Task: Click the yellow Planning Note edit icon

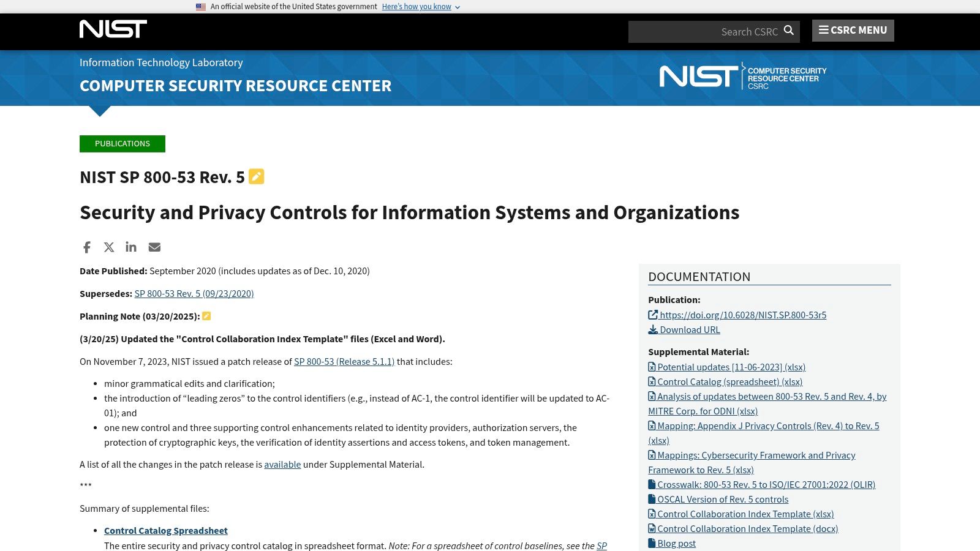Action: 206,316
